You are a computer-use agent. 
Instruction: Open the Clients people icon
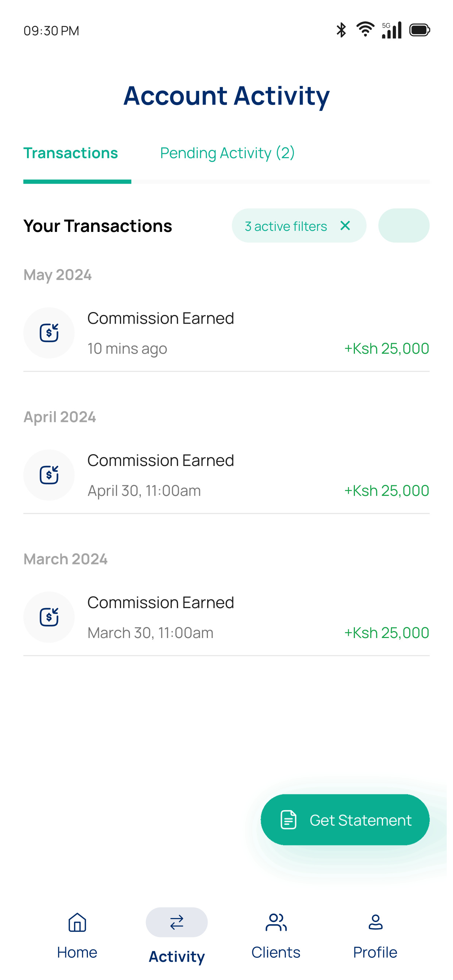pyautogui.click(x=276, y=922)
